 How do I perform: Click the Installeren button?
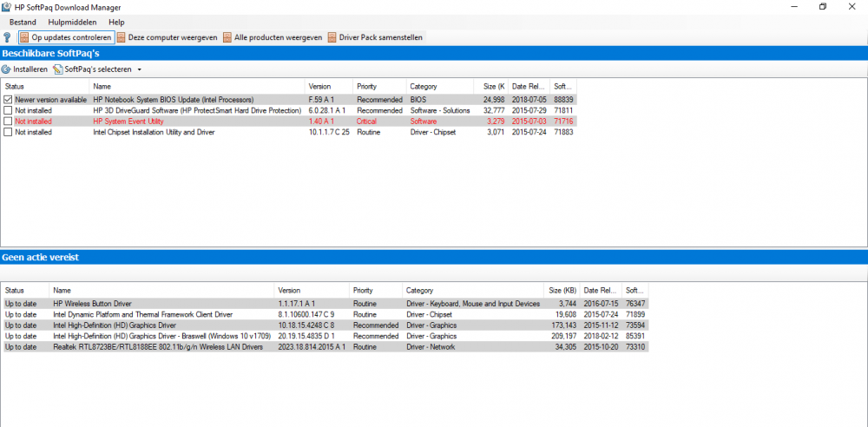(x=25, y=69)
